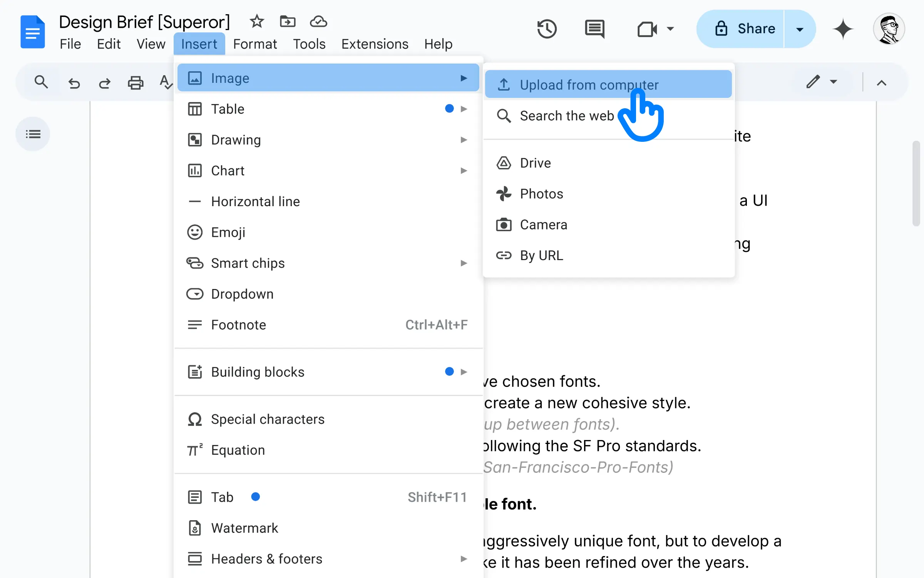Open the Google Docs home icon
The image size is (924, 578).
pos(33,32)
